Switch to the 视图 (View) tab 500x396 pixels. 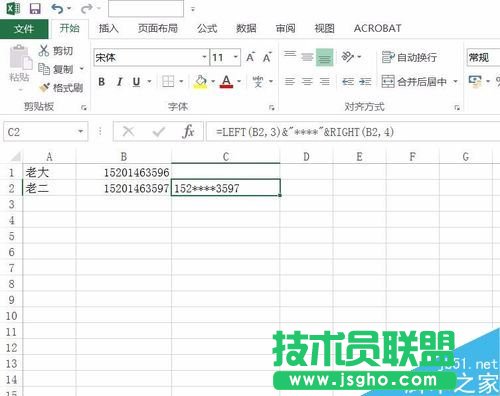point(324,28)
